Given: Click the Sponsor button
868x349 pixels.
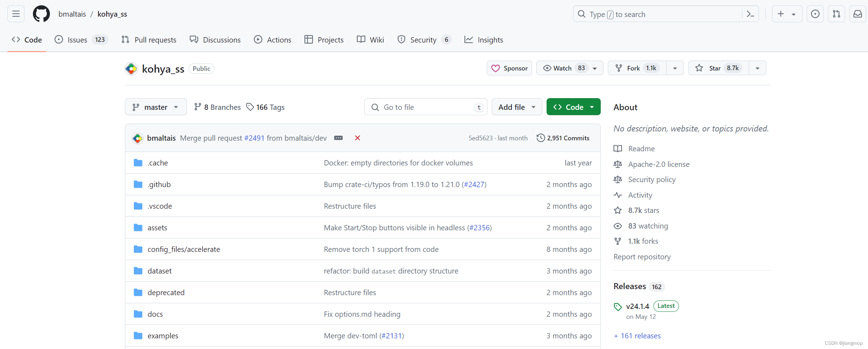Looking at the screenshot, I should pos(509,68).
